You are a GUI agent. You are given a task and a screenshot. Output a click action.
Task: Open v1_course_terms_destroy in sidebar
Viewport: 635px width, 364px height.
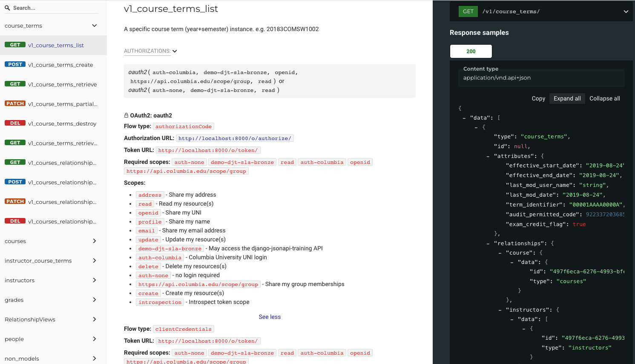[x=53, y=123]
